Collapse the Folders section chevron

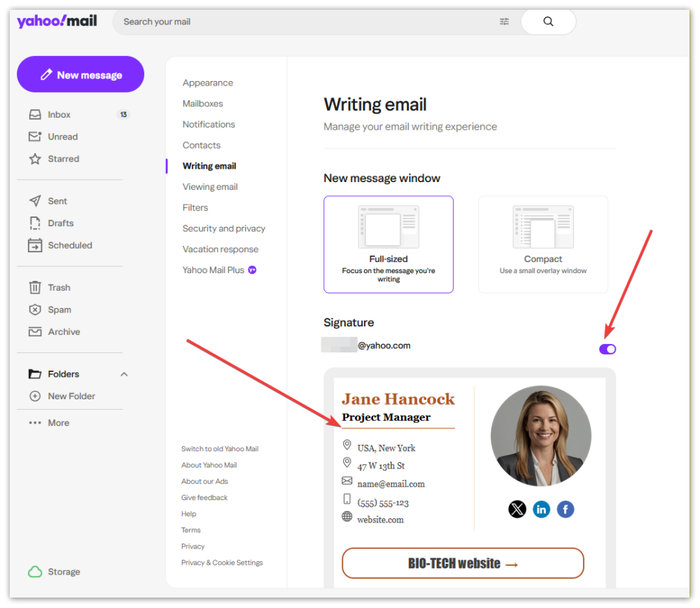(x=124, y=374)
